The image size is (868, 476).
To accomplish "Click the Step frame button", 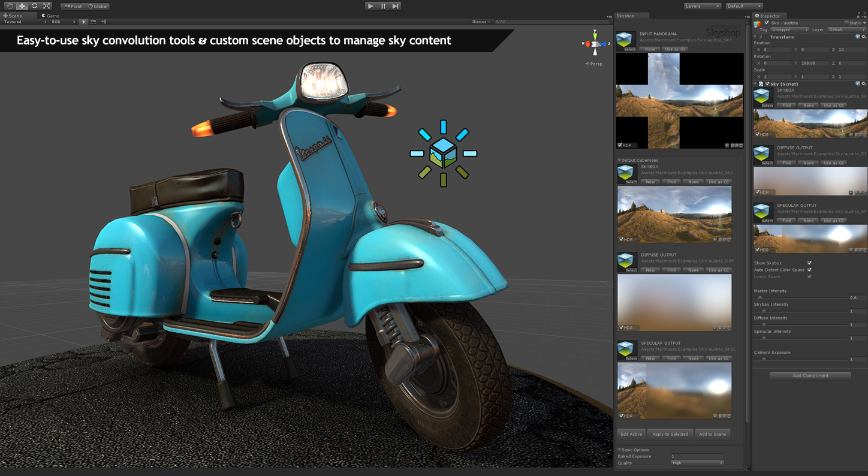I will 395,6.
